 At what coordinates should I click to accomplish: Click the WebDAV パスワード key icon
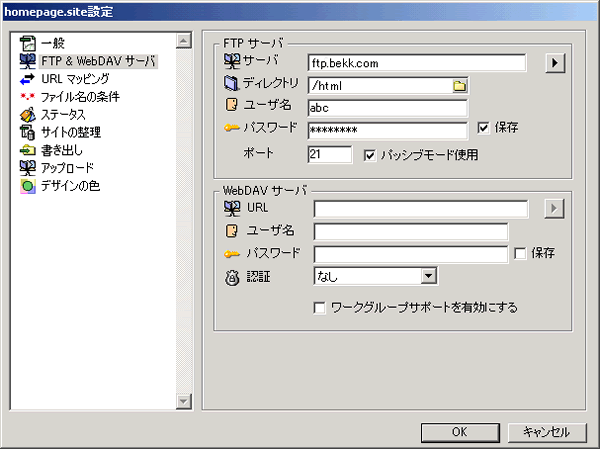tap(232, 254)
